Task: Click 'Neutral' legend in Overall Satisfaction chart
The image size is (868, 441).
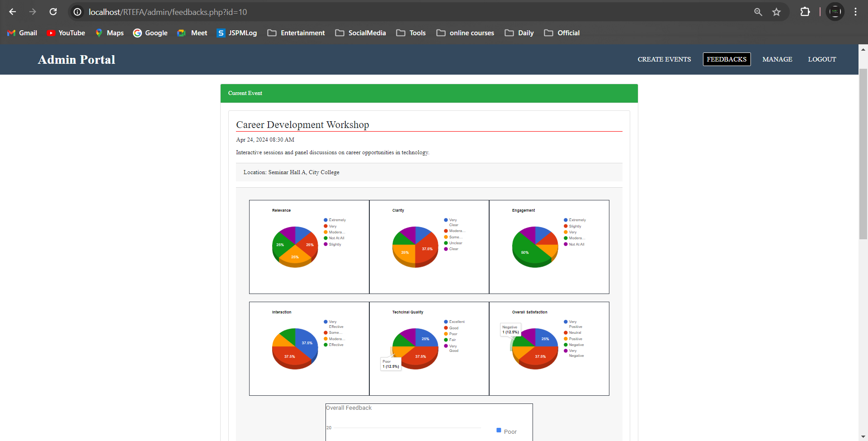Action: (572, 332)
